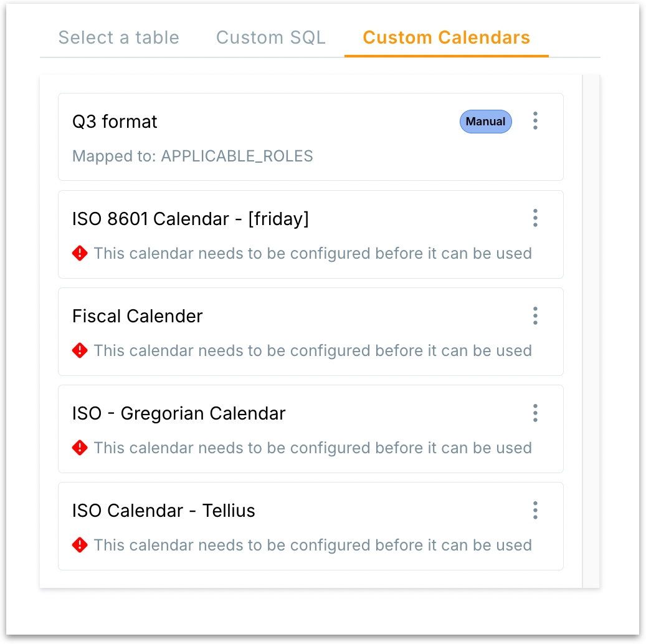Open the Q3 format three-dot menu
646x644 pixels.
(535, 121)
